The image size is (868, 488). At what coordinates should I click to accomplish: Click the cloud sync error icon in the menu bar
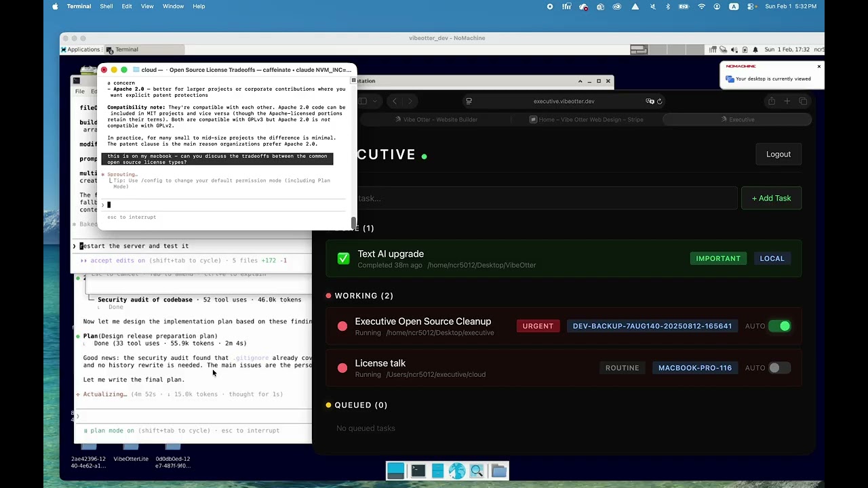click(x=584, y=7)
